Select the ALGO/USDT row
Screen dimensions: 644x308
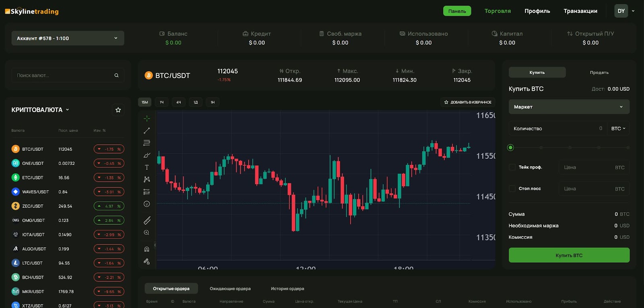(x=68, y=249)
